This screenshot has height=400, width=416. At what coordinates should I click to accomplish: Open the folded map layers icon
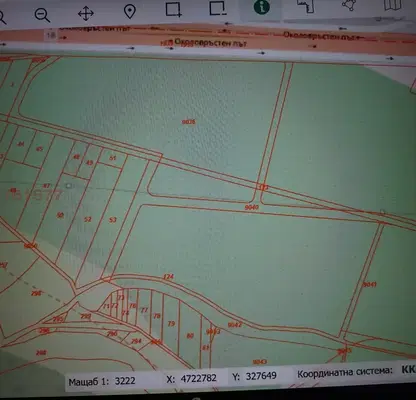393,5
